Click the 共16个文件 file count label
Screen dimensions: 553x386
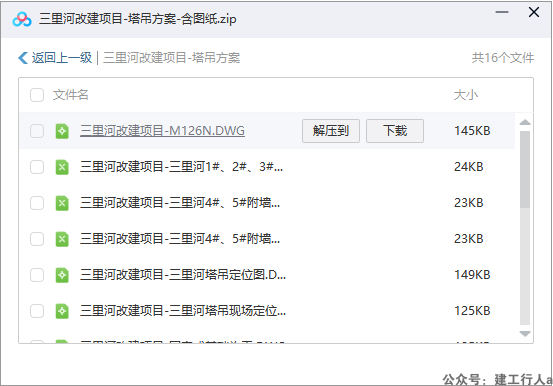point(503,58)
